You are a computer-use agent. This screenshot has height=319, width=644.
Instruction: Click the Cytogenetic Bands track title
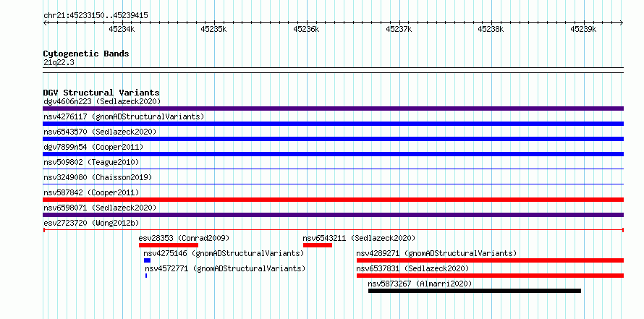click(x=86, y=54)
